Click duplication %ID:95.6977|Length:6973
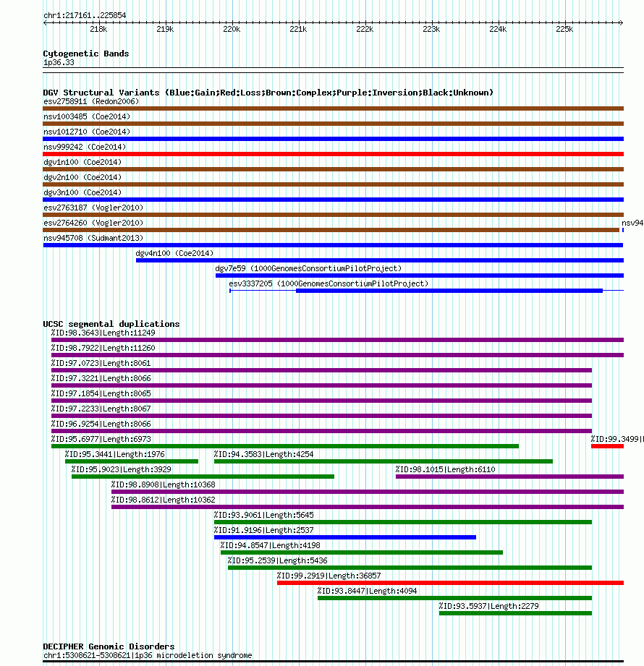The image size is (644, 666). tap(101, 439)
